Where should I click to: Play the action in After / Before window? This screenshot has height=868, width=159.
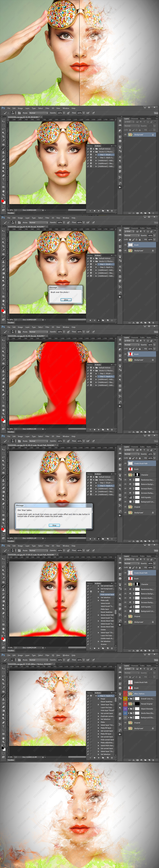(x=99, y=758)
